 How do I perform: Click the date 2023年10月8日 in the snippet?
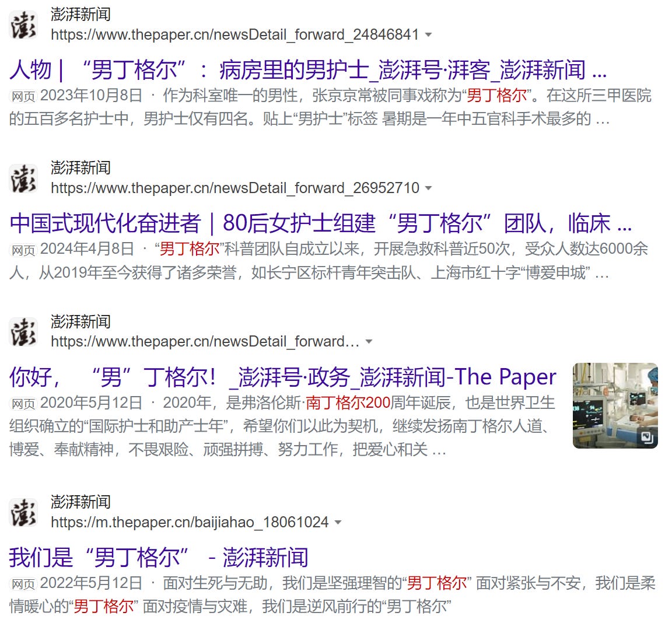pyautogui.click(x=91, y=96)
